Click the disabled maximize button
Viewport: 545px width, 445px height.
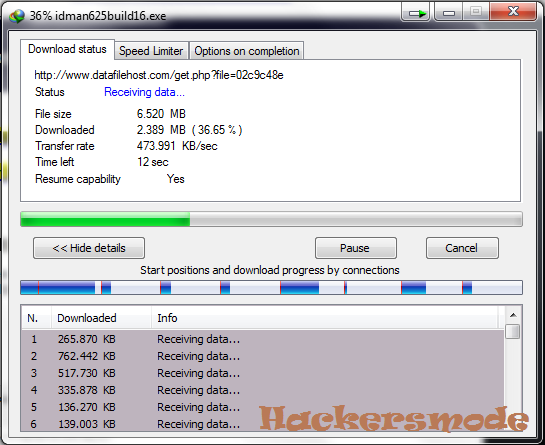pyautogui.click(x=476, y=13)
